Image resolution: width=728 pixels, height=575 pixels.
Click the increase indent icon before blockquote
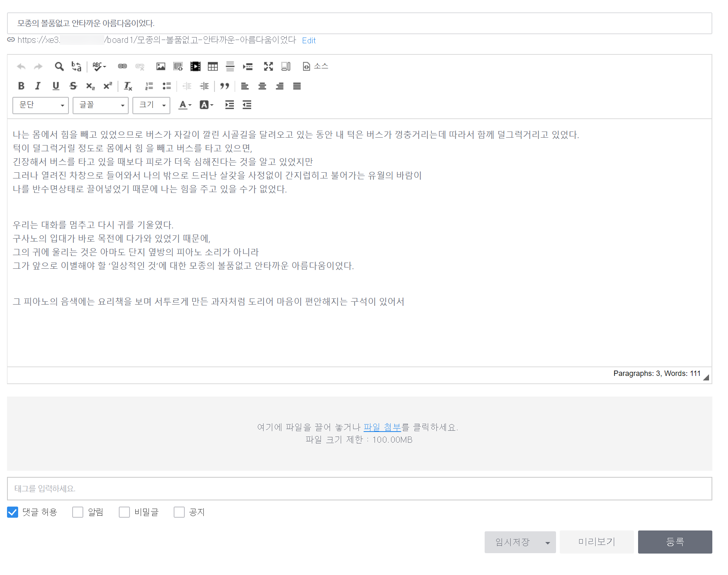[204, 86]
